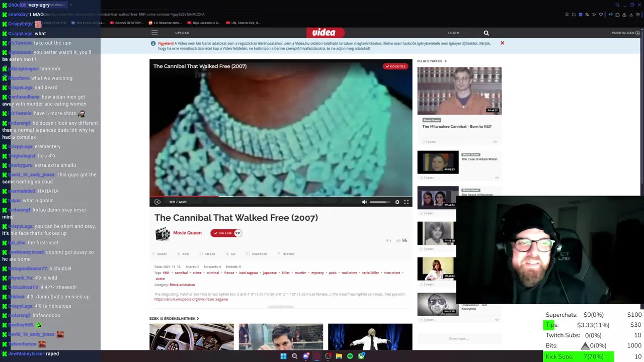
Task: Open Opera GX from the taskbar
Action: point(317,356)
